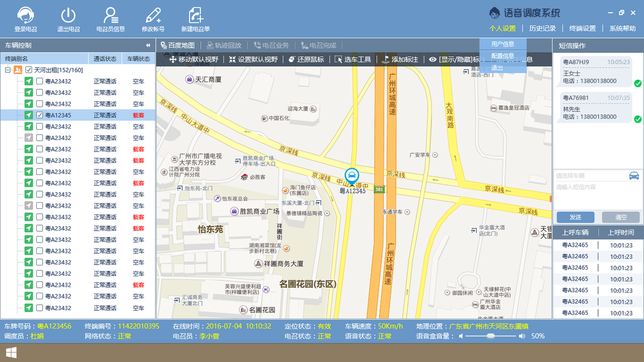Collapse the 车辆控制 panel with double-arrow

[x=148, y=46]
